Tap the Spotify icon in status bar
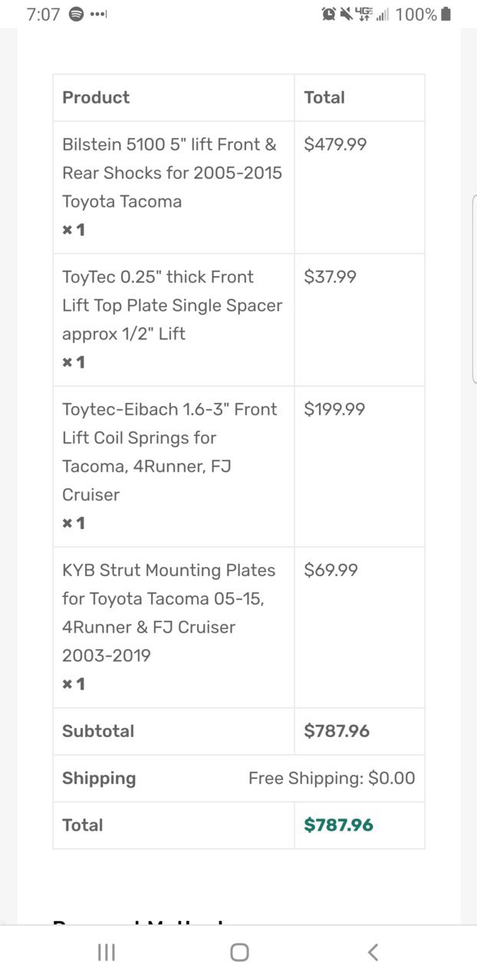The width and height of the screenshot is (477, 980). 76,14
